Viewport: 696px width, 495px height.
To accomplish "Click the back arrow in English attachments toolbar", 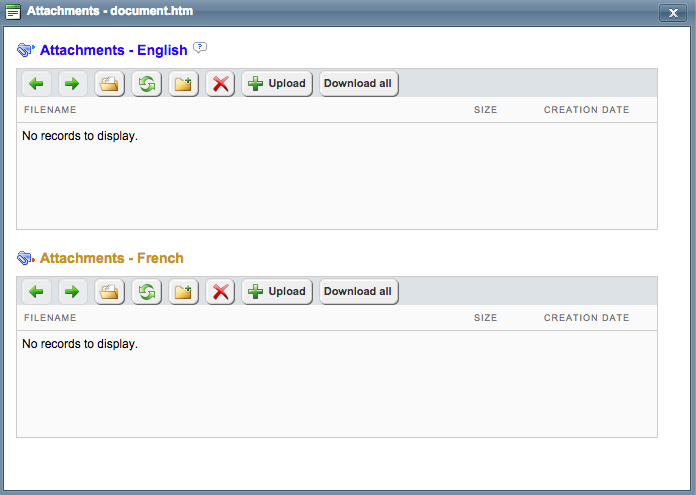I will tap(36, 83).
